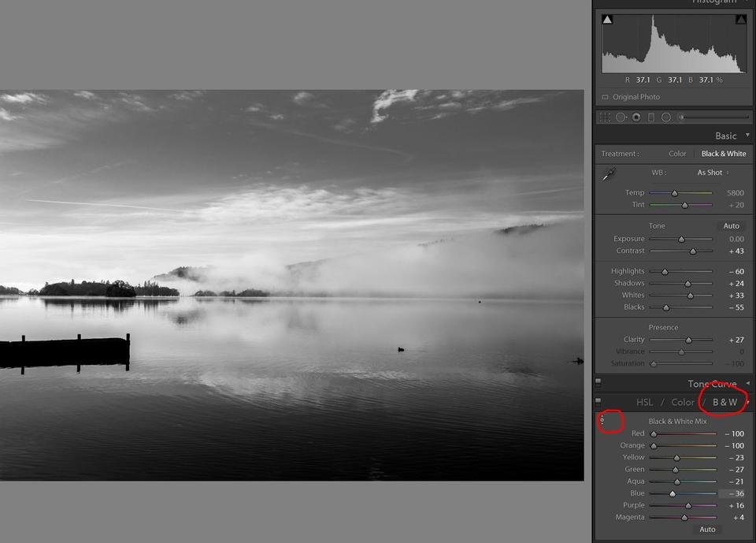Expand the Tone Curve panel triangle
Viewport: 756px width, 543px height.
pos(748,383)
